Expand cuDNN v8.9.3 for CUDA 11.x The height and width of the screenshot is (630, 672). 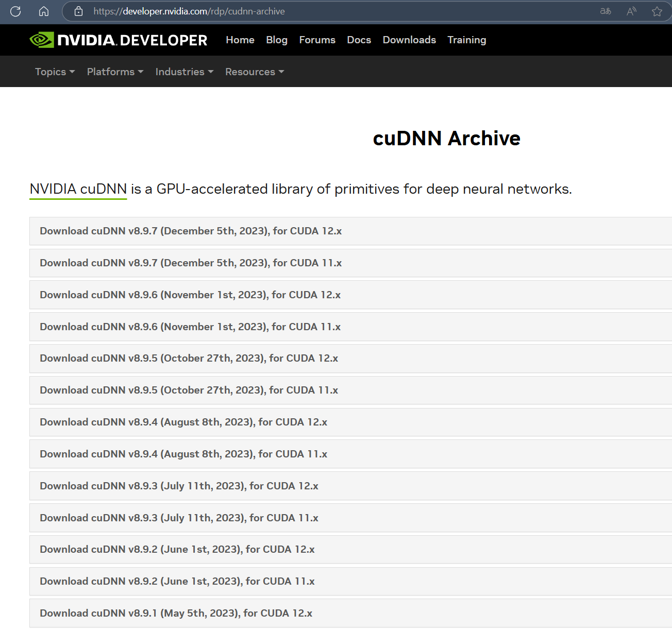pyautogui.click(x=350, y=518)
